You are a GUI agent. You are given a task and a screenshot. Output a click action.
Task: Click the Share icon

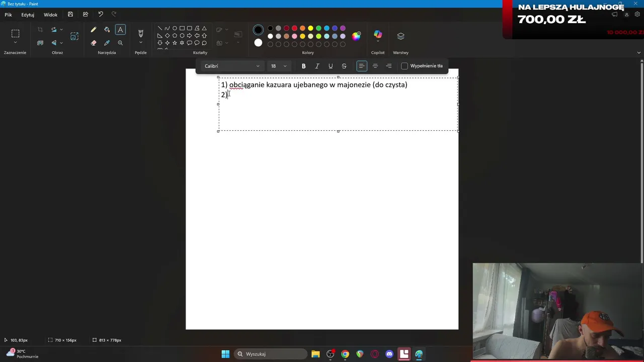[x=86, y=15]
